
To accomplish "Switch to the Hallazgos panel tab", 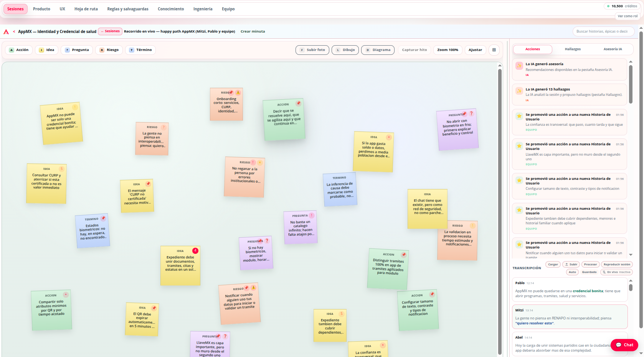I will click(x=573, y=49).
